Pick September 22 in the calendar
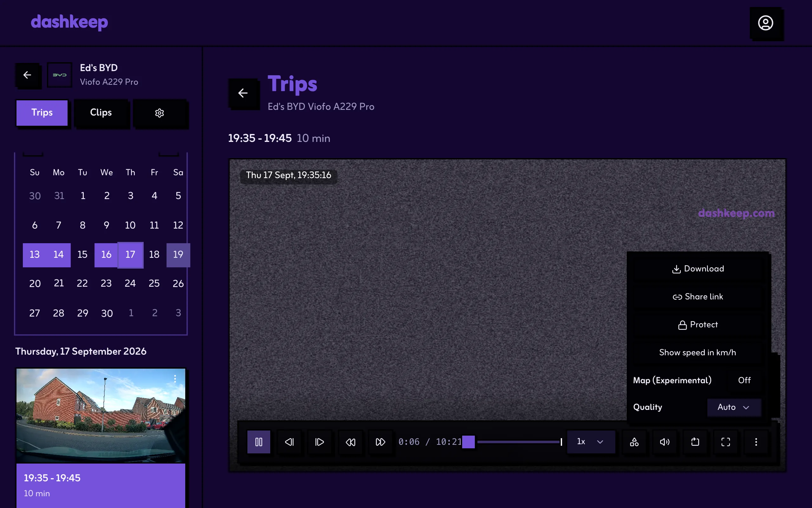Viewport: 812px width, 508px height. (x=82, y=284)
